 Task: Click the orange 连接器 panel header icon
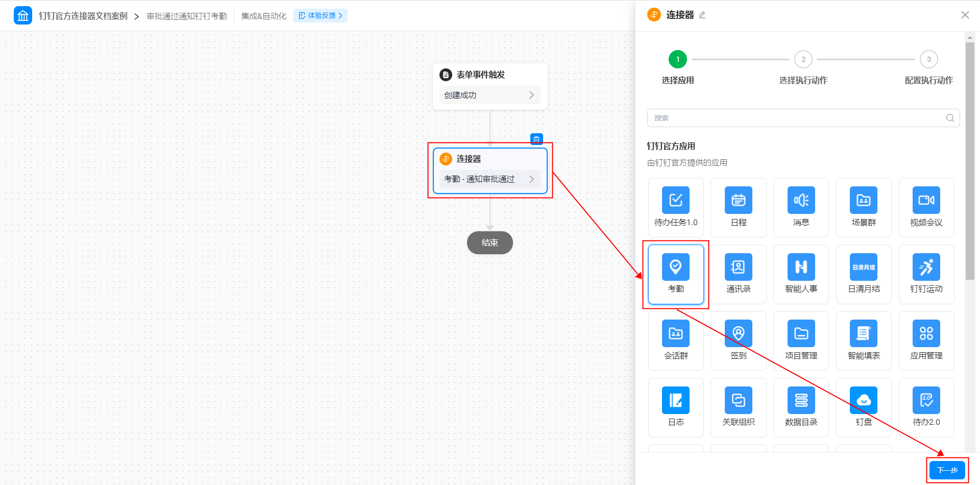pos(654,15)
